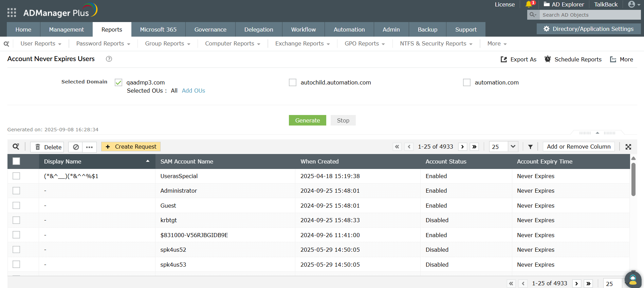Check the autochild.automation.com domain
Screen dimensions: 644x288
coord(293,82)
